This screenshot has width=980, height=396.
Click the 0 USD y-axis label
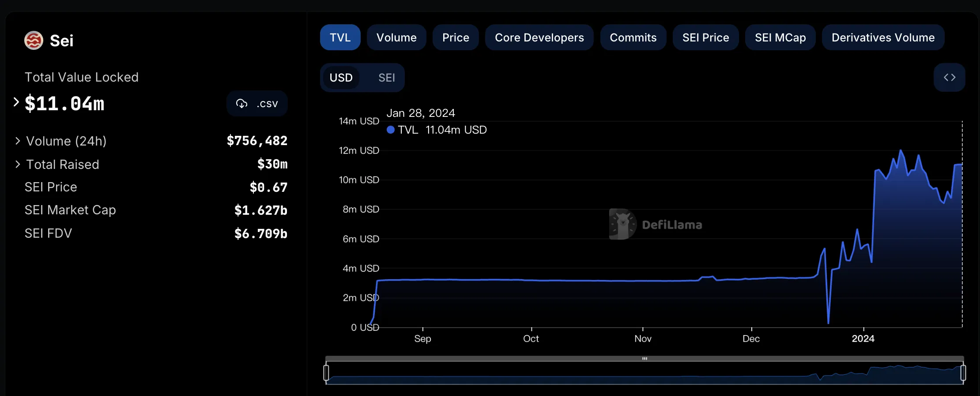tap(365, 328)
